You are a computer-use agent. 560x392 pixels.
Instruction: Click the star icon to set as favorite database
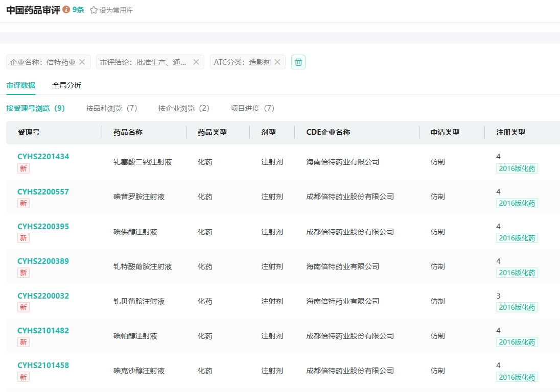(94, 10)
